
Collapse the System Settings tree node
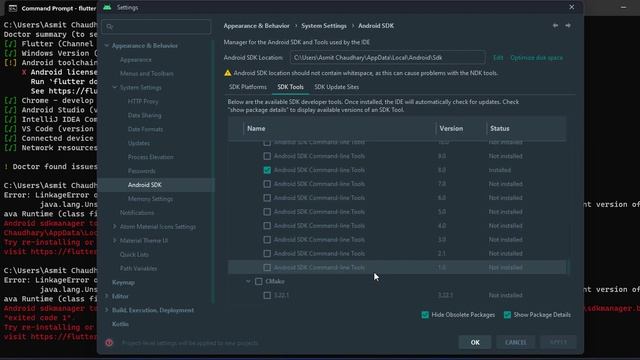(115, 87)
